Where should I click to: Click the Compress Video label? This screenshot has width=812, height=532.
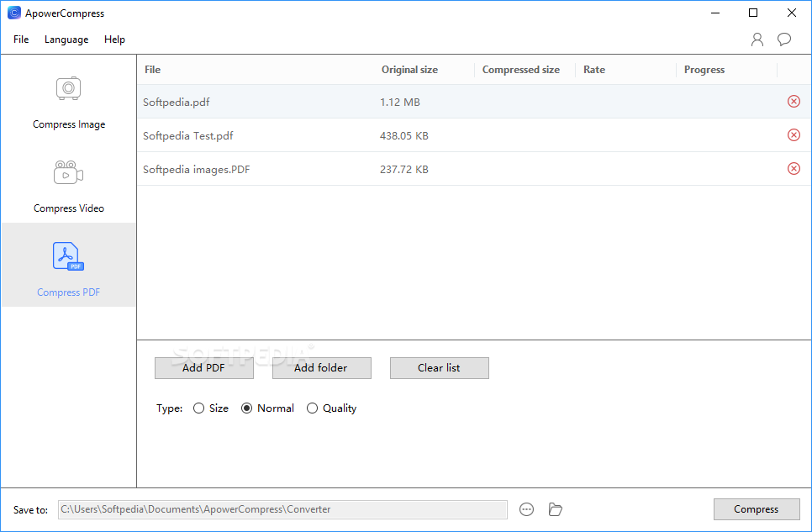pyautogui.click(x=69, y=208)
